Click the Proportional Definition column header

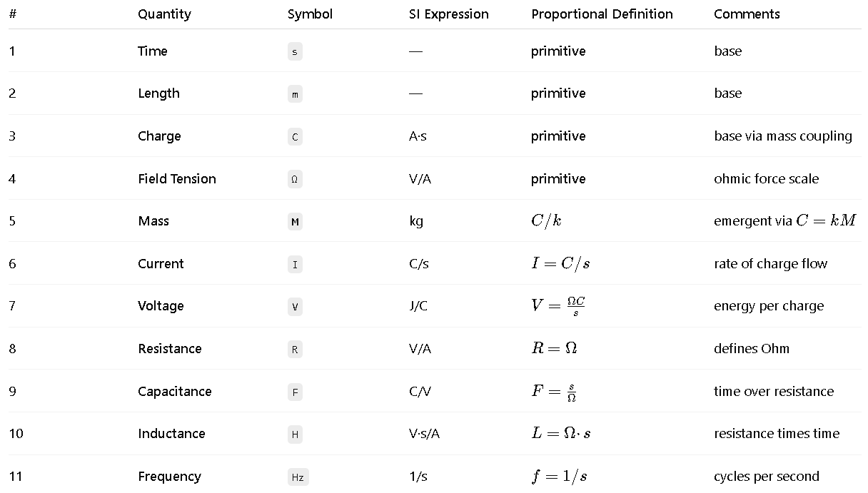(x=602, y=14)
